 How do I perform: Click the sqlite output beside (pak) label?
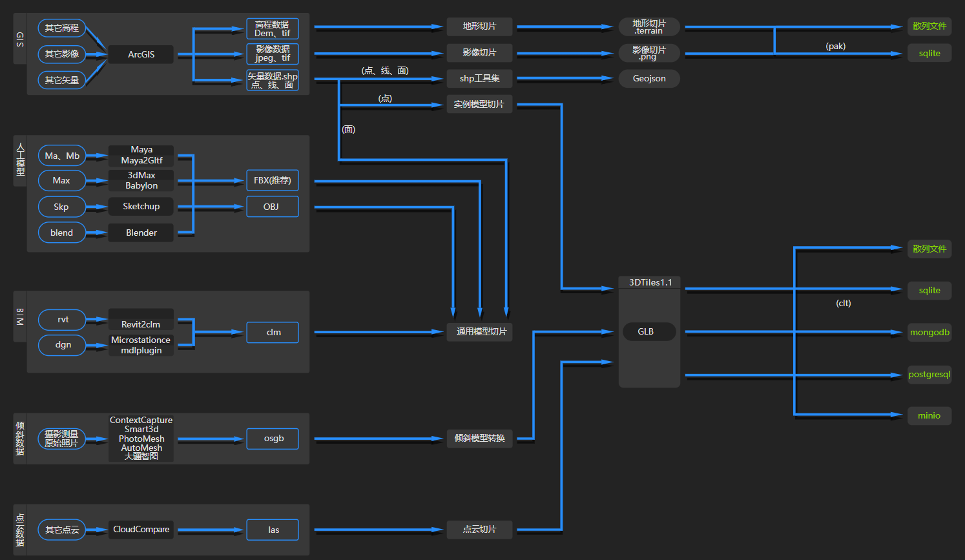(x=929, y=53)
